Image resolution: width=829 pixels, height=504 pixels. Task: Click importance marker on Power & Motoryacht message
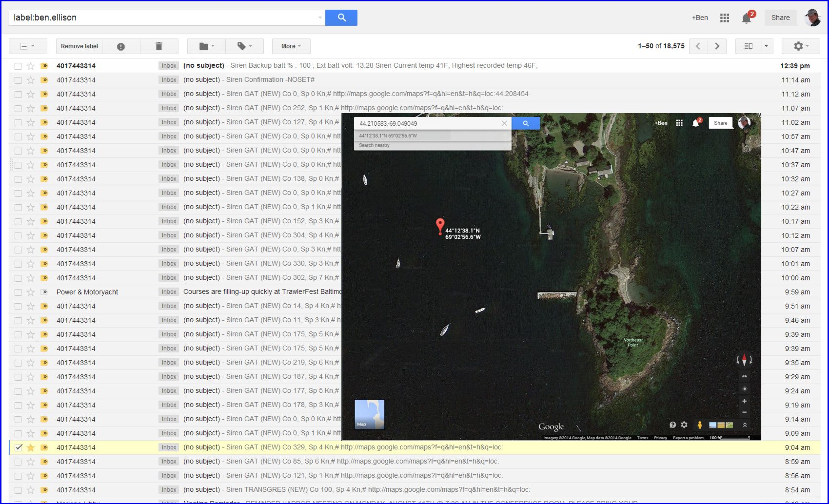coord(44,292)
